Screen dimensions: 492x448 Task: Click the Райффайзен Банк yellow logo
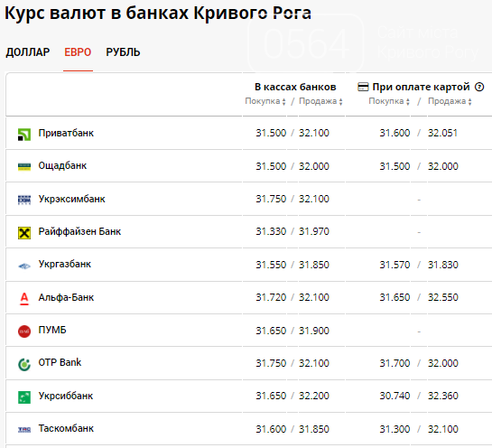[x=24, y=233]
